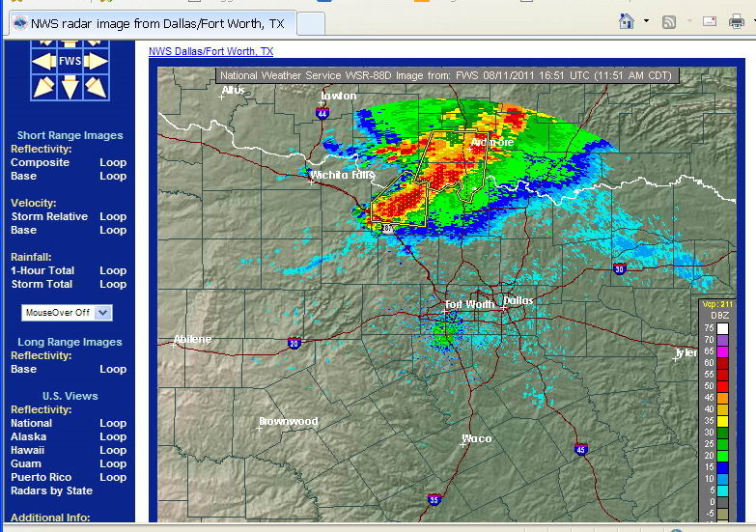Click the radar image timestamp header

tap(446, 75)
